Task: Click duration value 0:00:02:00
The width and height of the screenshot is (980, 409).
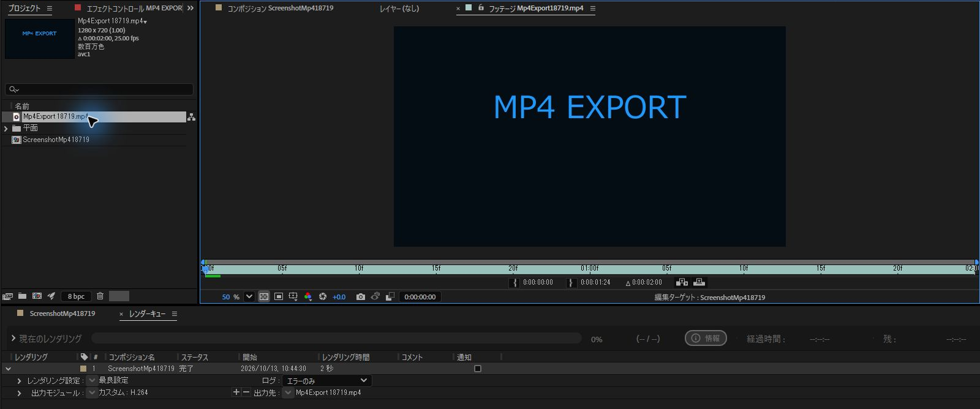Action: [647, 282]
